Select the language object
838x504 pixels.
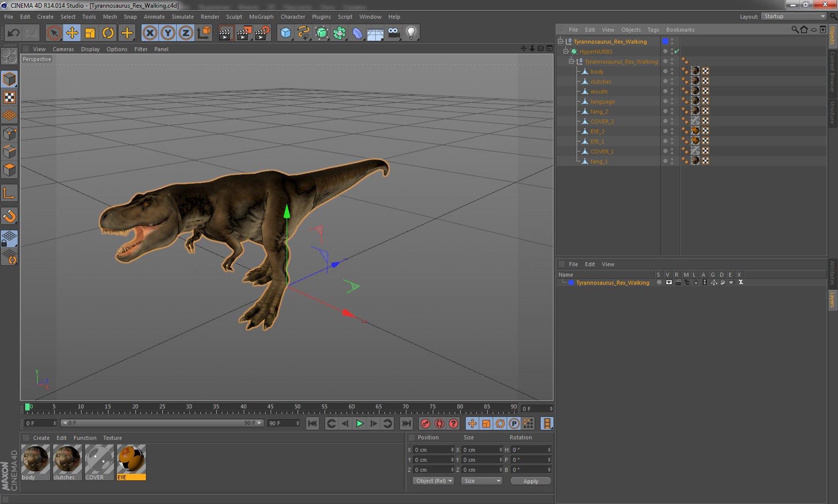[x=602, y=101]
